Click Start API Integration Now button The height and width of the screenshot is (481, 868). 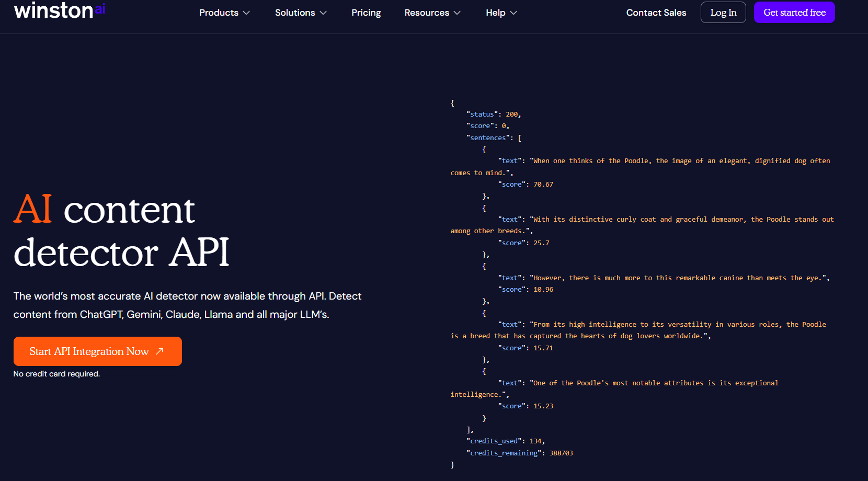[x=98, y=351]
